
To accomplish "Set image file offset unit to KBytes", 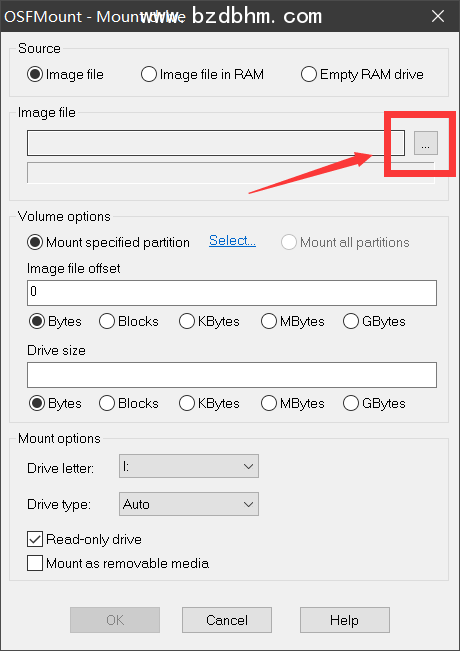I will pos(209,321).
